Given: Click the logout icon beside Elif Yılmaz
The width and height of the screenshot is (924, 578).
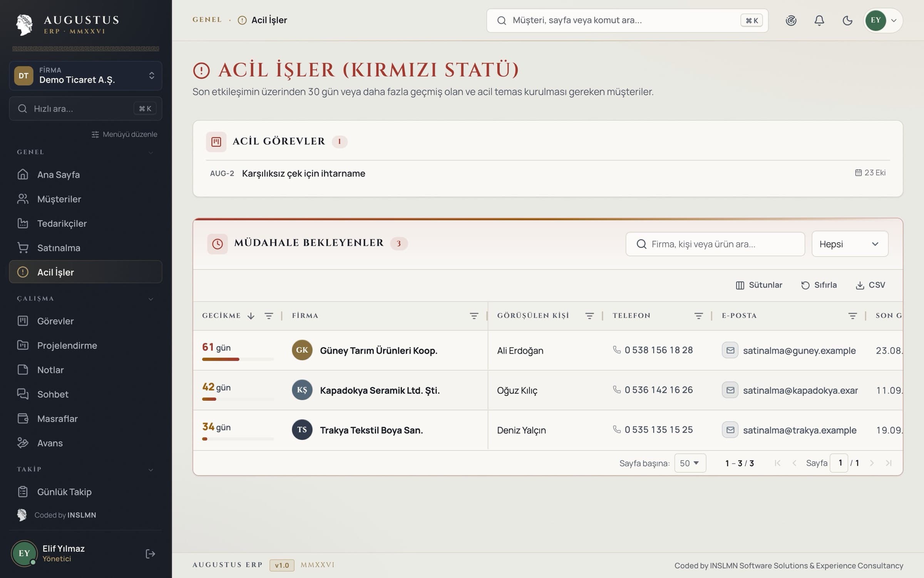Looking at the screenshot, I should 150,554.
